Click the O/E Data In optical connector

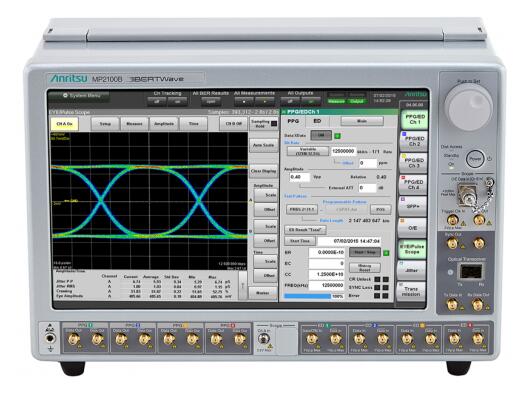[x=469, y=195]
